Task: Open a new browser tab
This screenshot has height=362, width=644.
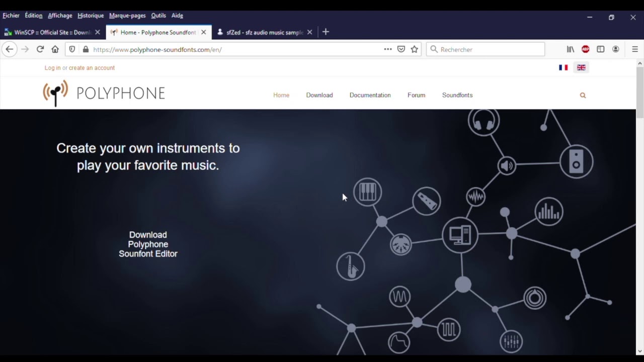Action: click(326, 32)
